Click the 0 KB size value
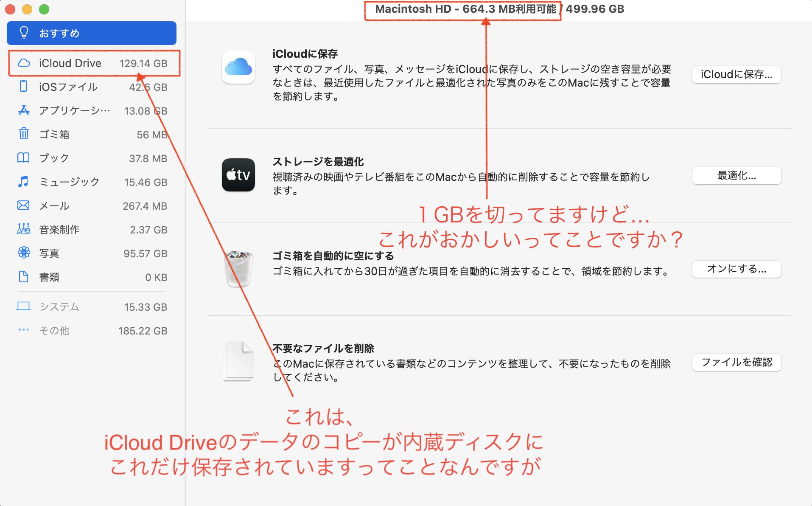812x506 pixels. tap(156, 277)
